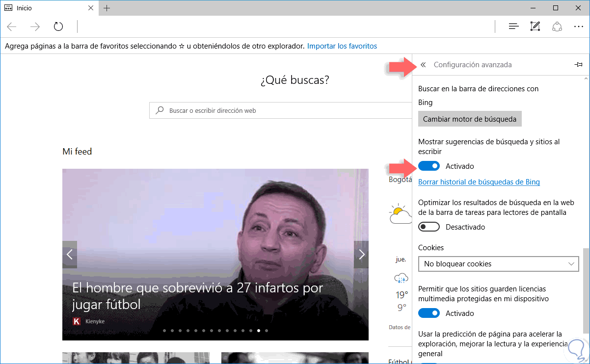Pin the Configuración avanzada pane
Screen dimensions: 590x364
click(x=578, y=65)
